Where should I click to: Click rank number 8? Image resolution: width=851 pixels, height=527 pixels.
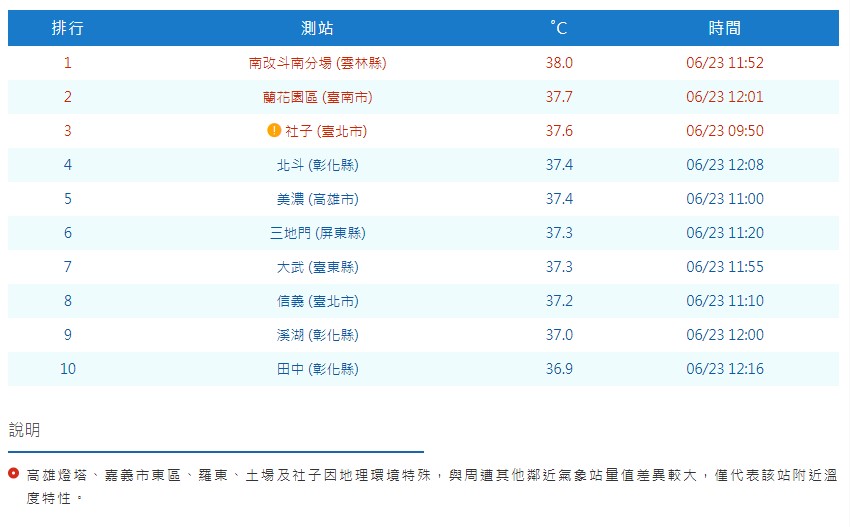click(x=67, y=301)
